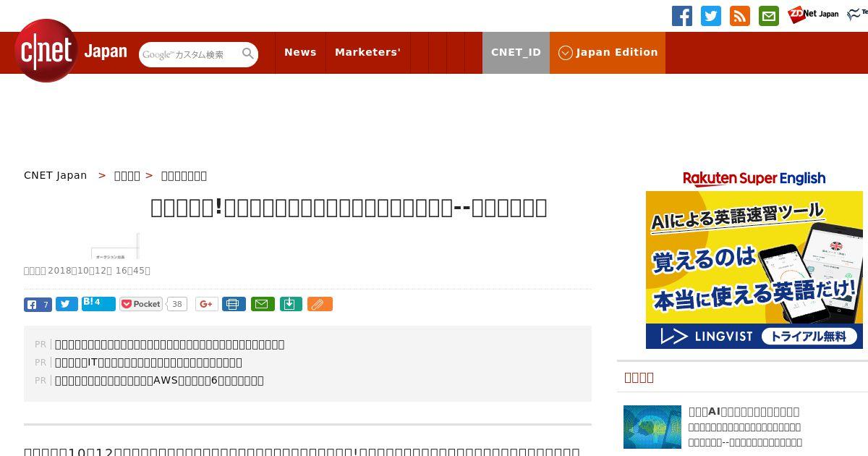Expand the Japan Edition dropdown

[x=608, y=52]
